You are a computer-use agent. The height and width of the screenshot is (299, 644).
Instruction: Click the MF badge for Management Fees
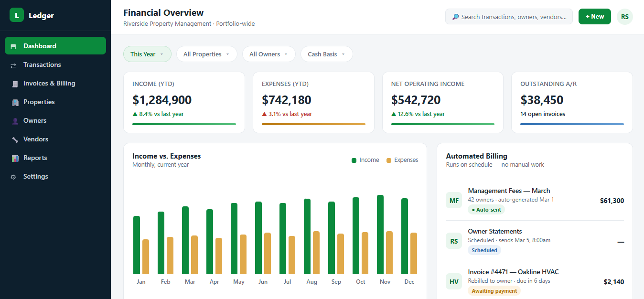tap(454, 201)
